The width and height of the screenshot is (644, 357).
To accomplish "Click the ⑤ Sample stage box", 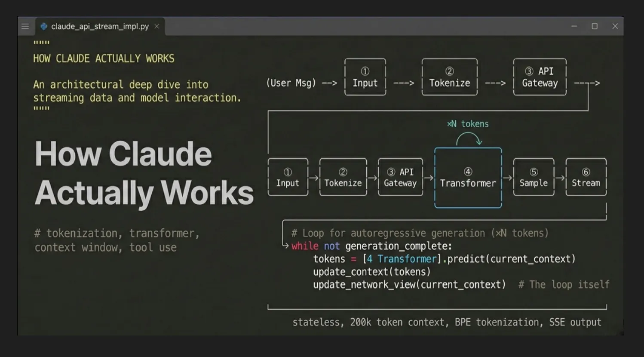I will pos(534,177).
